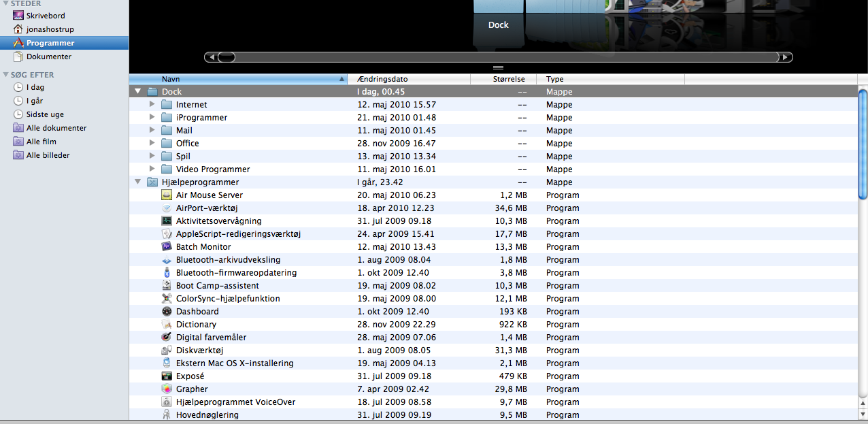The height and width of the screenshot is (424, 868).
Task: Select the Ekstern Mac OS X-installering row
Action: click(x=493, y=363)
